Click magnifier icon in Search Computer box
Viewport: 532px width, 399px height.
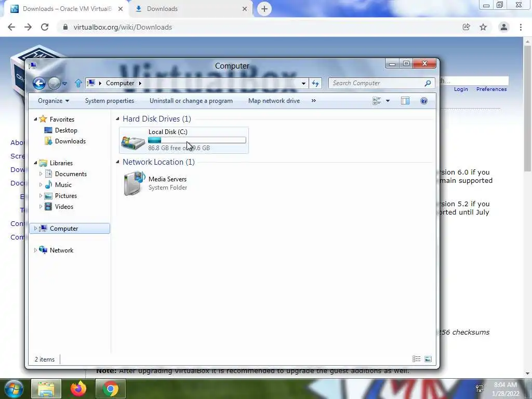coord(428,83)
